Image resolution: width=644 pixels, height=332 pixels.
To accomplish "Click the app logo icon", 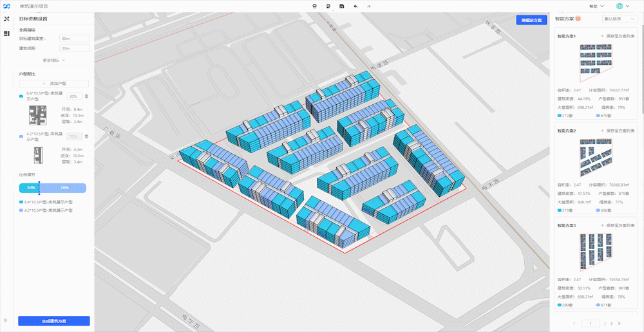I will (x=6, y=6).
